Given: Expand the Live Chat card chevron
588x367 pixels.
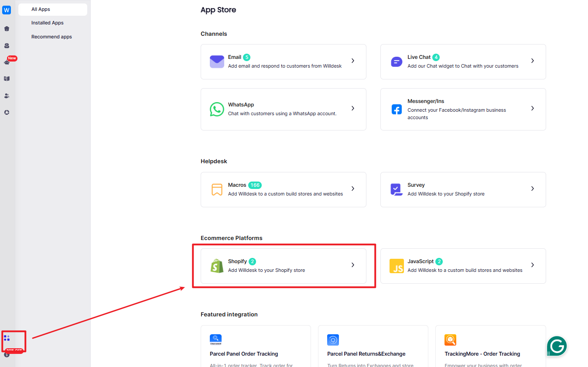Looking at the screenshot, I should click(x=533, y=61).
